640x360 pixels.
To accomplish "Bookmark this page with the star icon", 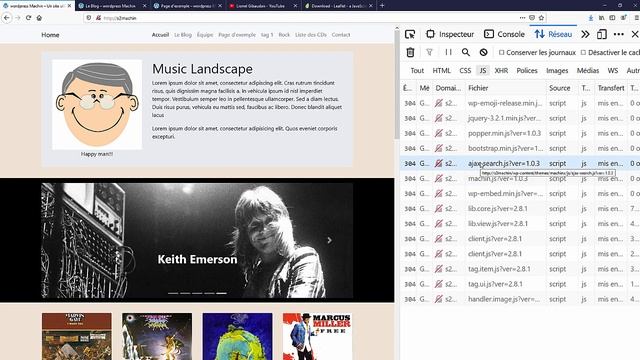I will point(541,18).
